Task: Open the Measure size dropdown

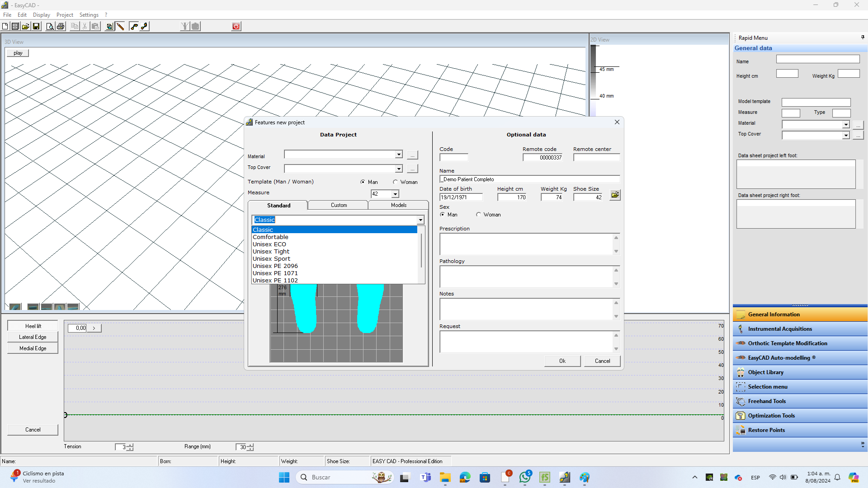Action: coord(395,194)
